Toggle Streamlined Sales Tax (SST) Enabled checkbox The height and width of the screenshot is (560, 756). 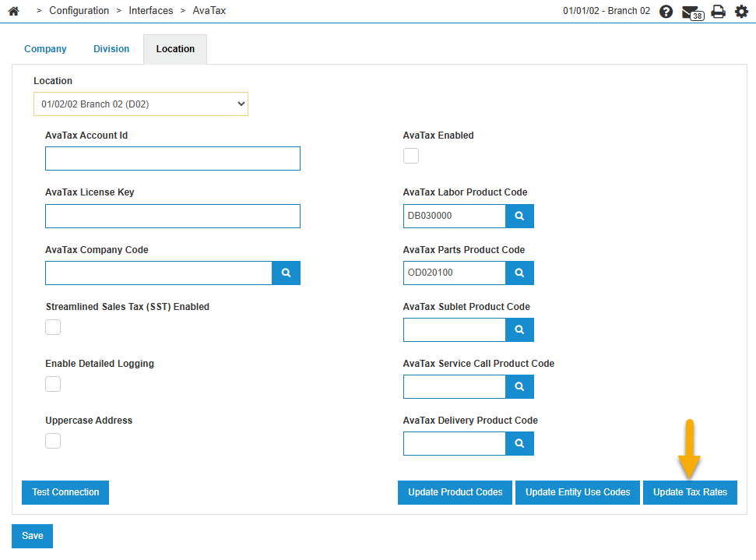53,327
